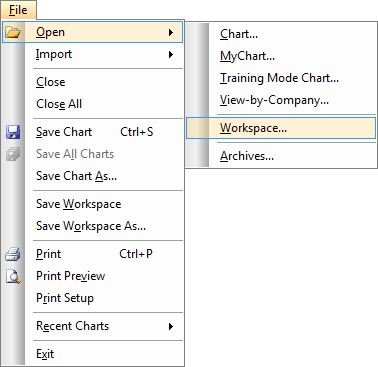Choose Print Setup
Image resolution: width=378 pixels, height=367 pixels.
click(x=92, y=298)
